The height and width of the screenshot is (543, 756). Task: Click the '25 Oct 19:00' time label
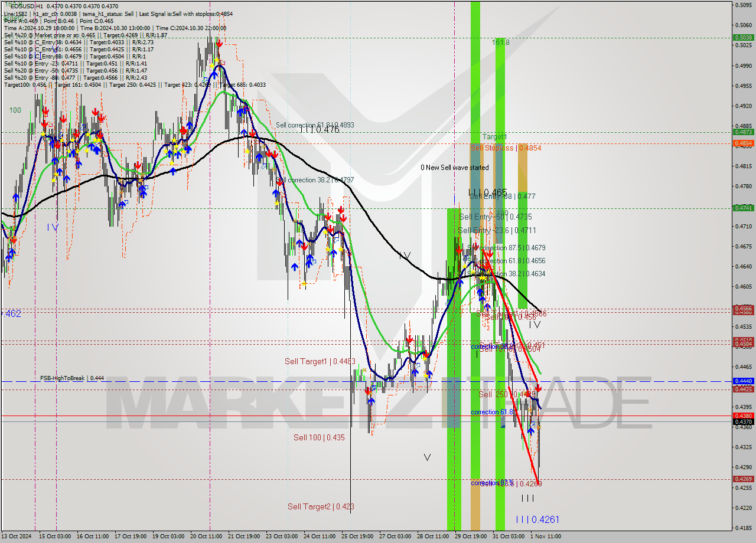pyautogui.click(x=357, y=537)
